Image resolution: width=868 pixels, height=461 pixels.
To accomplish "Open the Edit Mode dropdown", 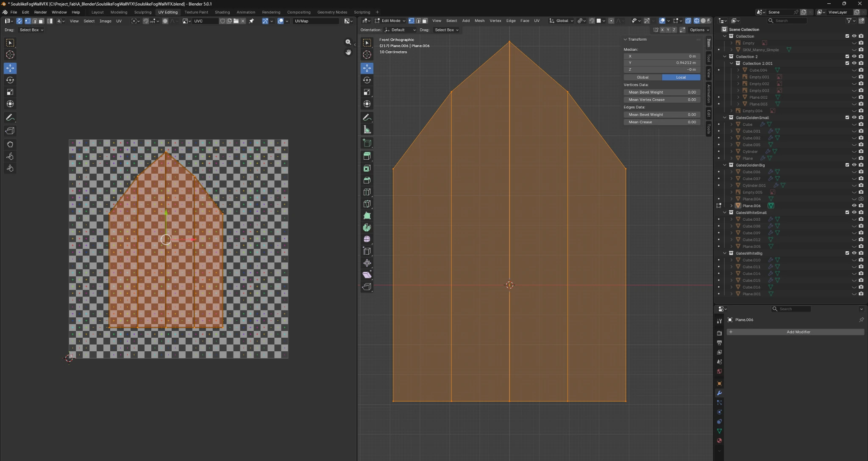I will click(x=390, y=21).
